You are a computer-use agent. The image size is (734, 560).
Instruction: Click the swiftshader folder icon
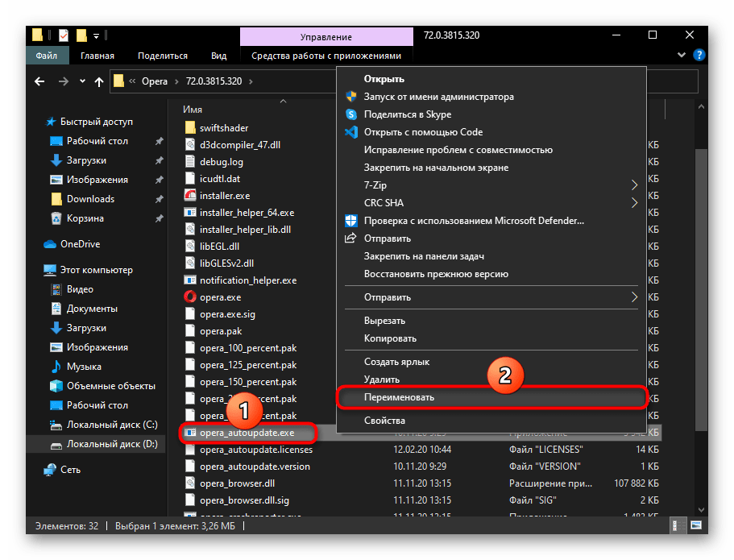(x=190, y=128)
